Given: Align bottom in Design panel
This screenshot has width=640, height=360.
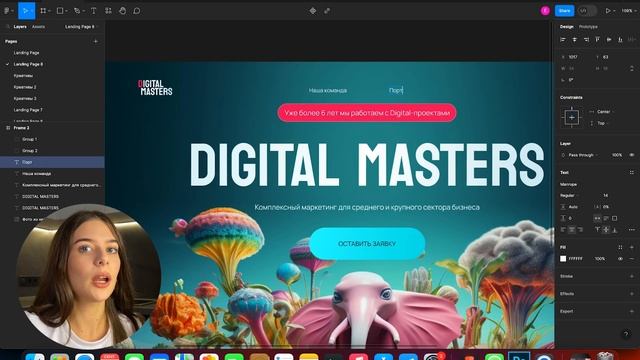Looking at the screenshot, I should (x=620, y=40).
